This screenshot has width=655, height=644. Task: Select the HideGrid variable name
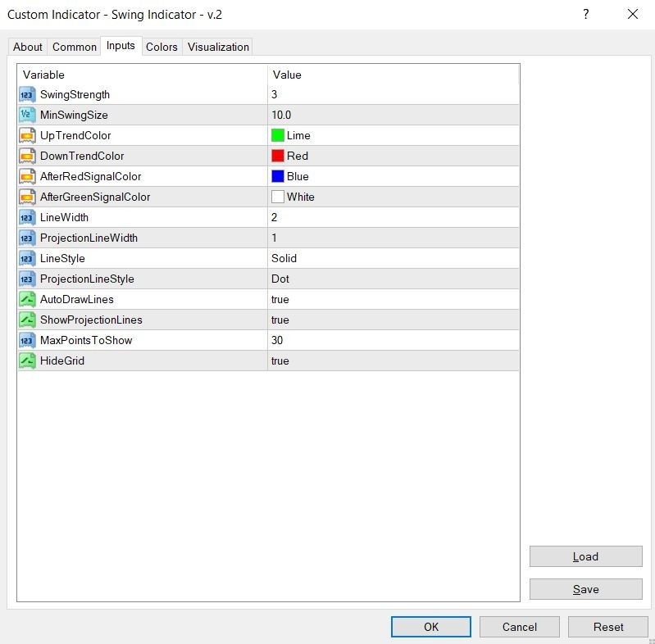click(62, 361)
